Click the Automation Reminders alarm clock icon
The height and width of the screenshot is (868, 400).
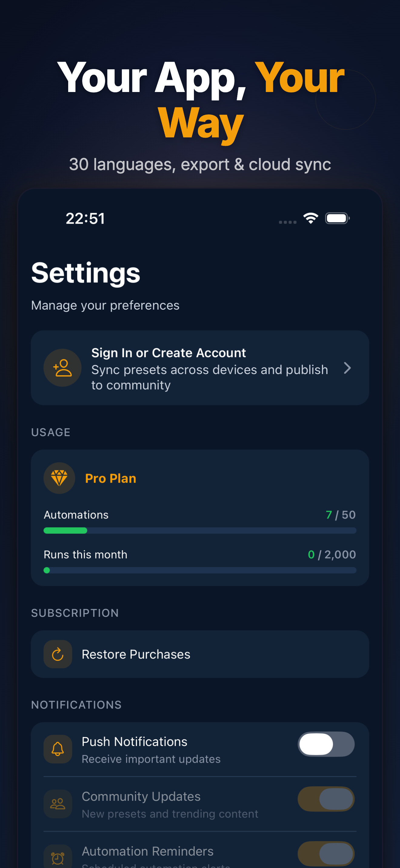pyautogui.click(x=58, y=857)
